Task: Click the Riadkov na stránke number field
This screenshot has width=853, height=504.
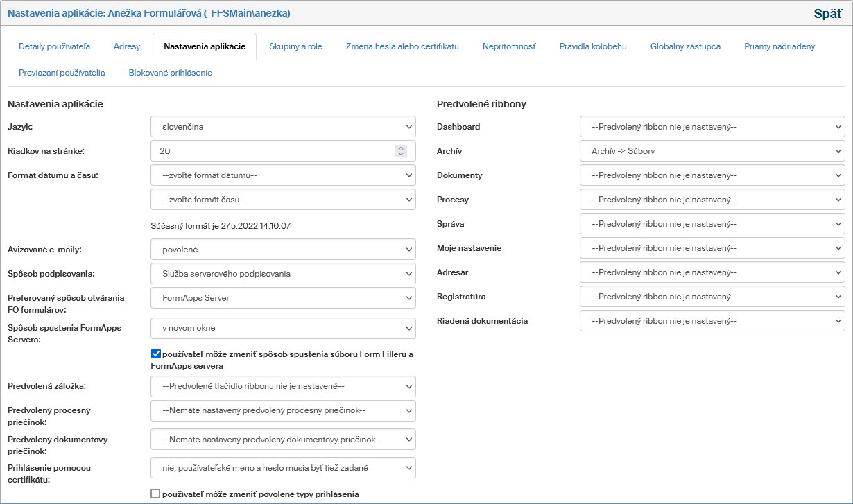Action: (270, 151)
